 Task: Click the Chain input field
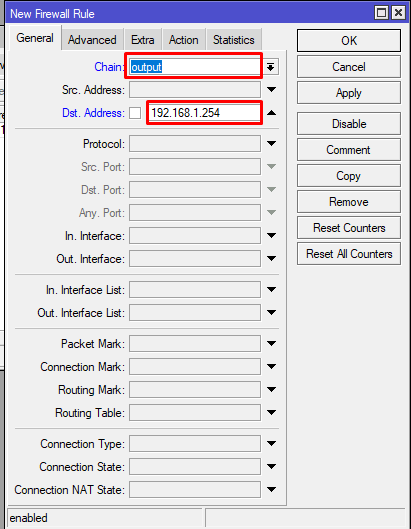click(x=195, y=67)
